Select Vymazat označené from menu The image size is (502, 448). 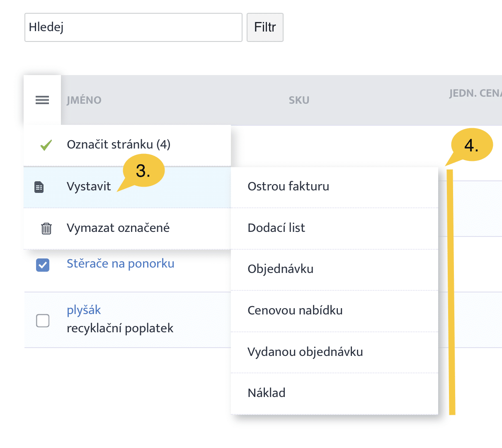118,228
